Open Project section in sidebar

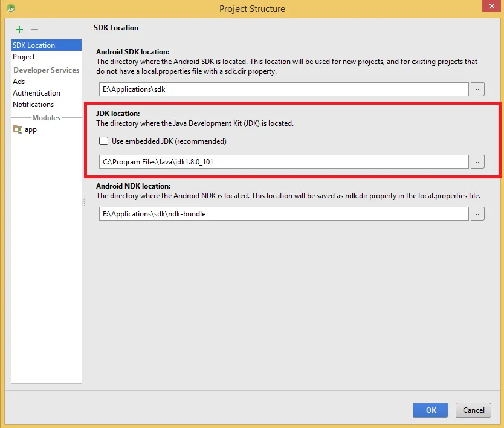coord(47,57)
